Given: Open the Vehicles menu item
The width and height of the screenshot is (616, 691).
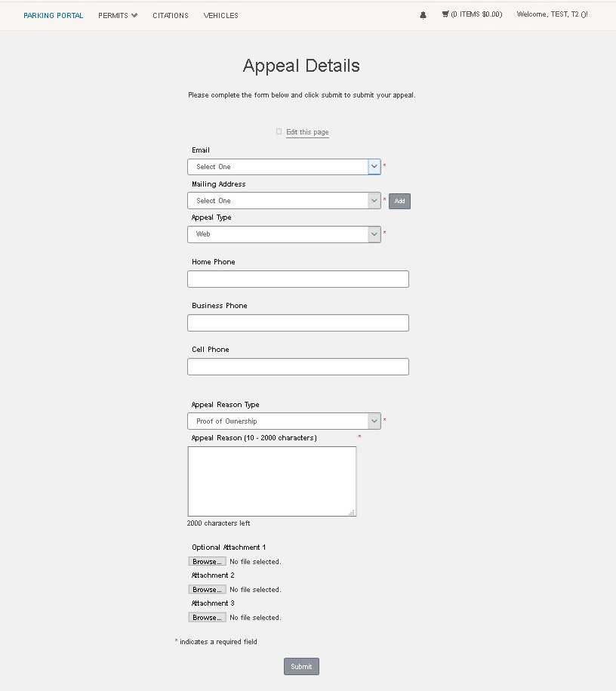Looking at the screenshot, I should coord(220,14).
